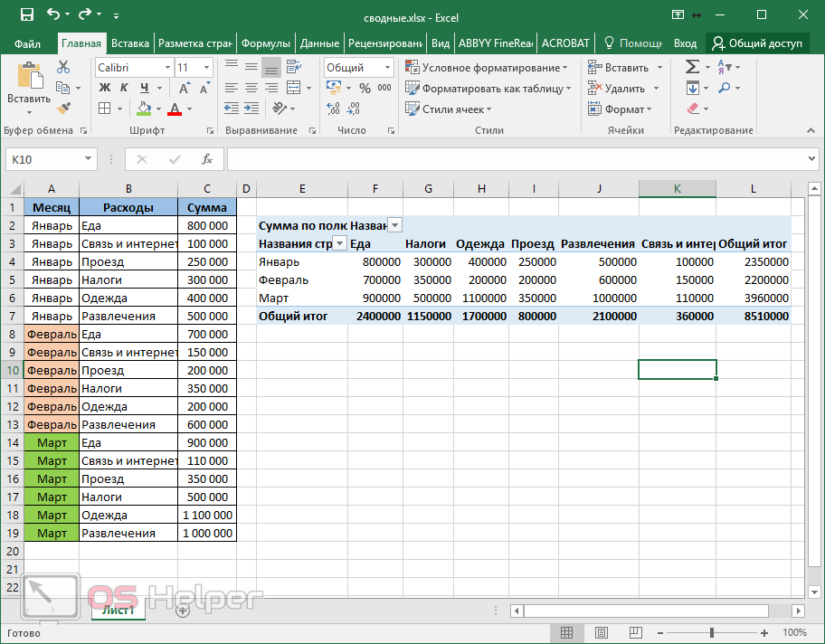Toggle bold Ж formatting
This screenshot has width=825, height=644.
pyautogui.click(x=104, y=88)
